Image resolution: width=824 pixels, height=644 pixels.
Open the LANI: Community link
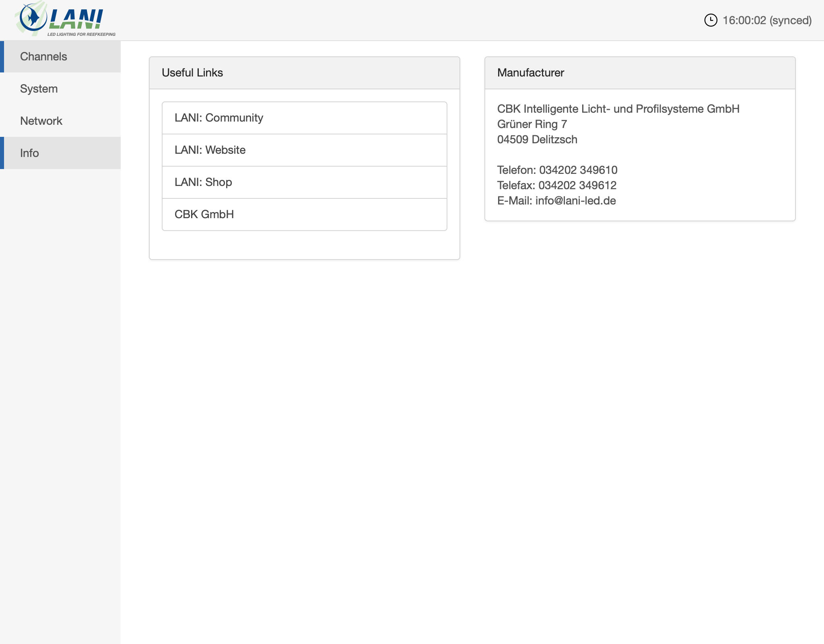(x=219, y=118)
